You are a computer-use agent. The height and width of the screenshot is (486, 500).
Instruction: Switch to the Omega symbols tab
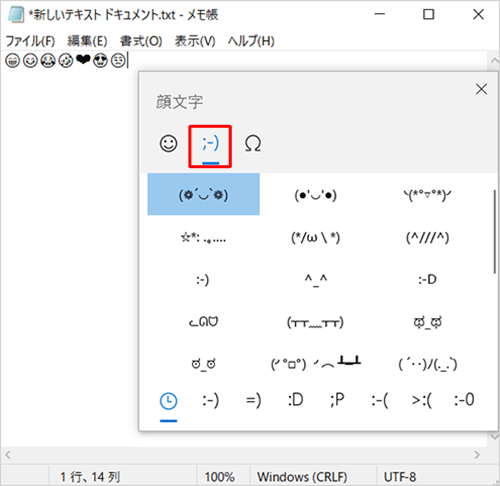click(x=253, y=144)
